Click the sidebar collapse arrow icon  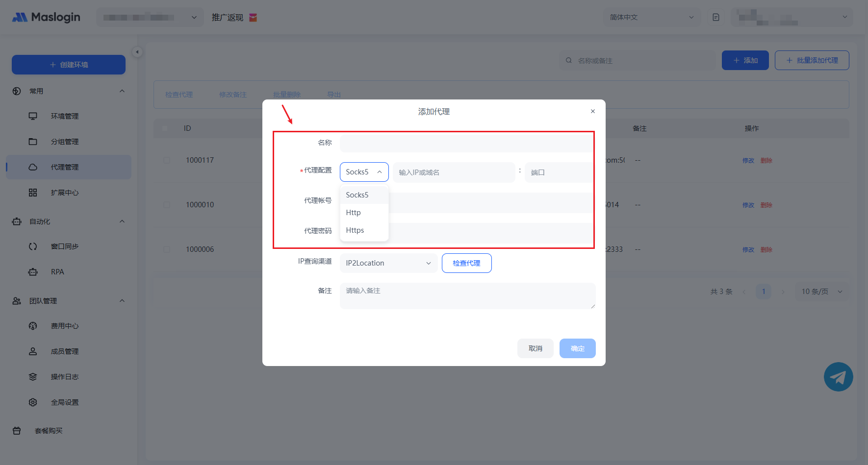(137, 52)
